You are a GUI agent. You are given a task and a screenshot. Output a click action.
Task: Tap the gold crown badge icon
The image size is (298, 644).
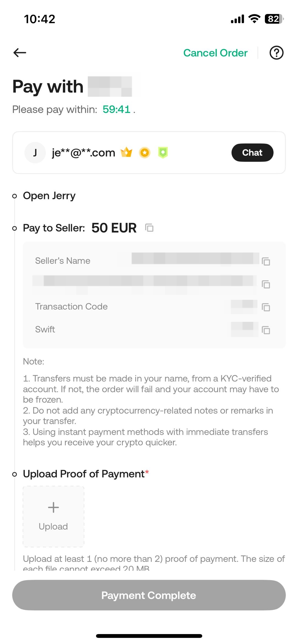tap(126, 152)
